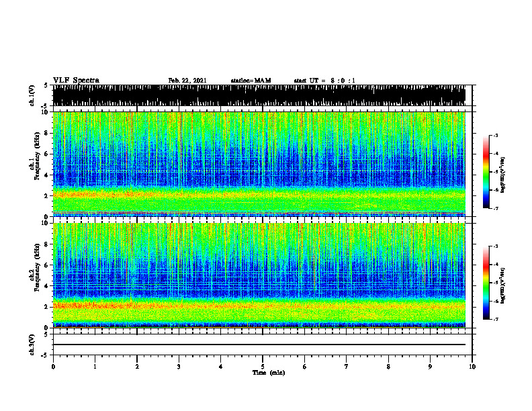The height and width of the screenshot is (411, 532).
Task: Click the ch.2 spectrogram panel
Action: (x=259, y=275)
